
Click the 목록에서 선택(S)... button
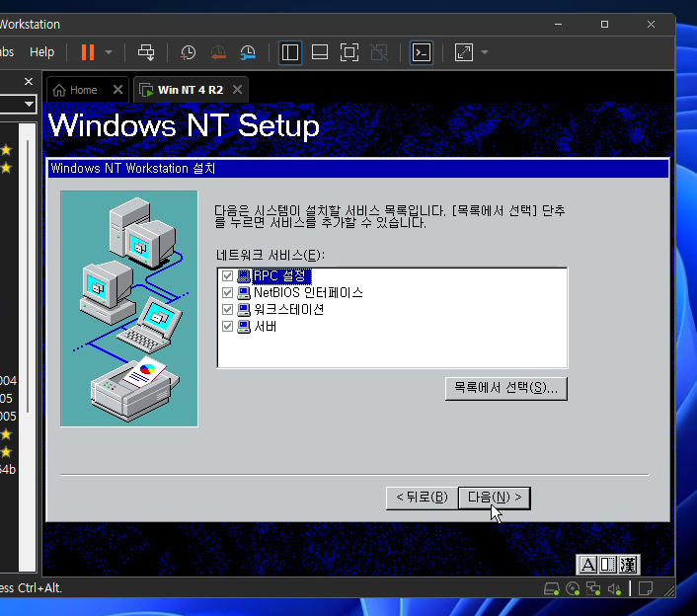coord(505,388)
